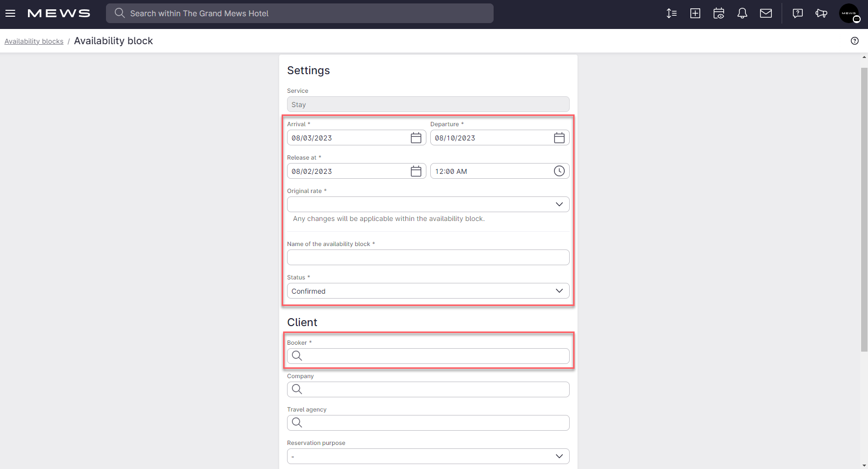The width and height of the screenshot is (868, 469).
Task: Click the Name of availability block field
Action: (x=428, y=257)
